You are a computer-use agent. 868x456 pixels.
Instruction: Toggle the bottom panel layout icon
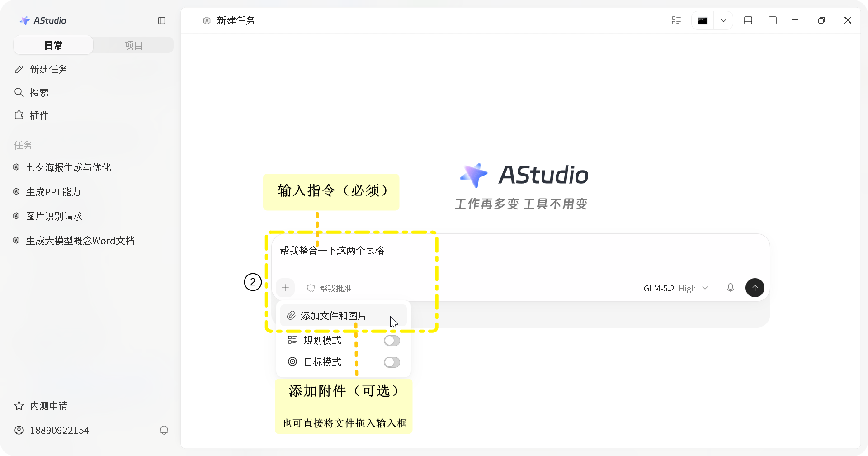748,20
